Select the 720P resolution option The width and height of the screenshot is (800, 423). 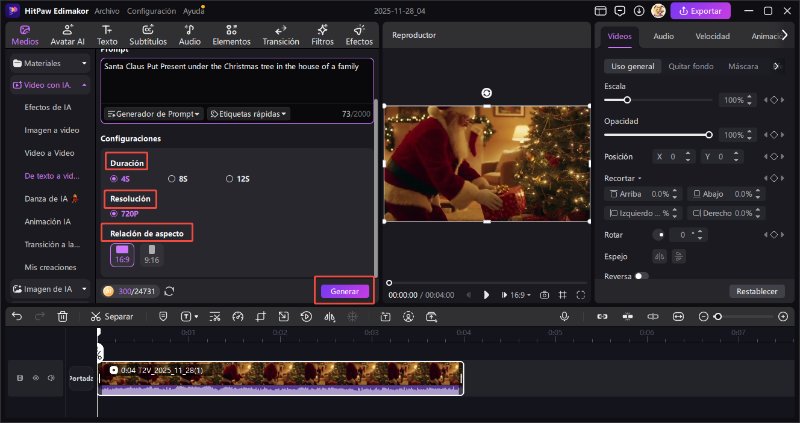point(124,214)
